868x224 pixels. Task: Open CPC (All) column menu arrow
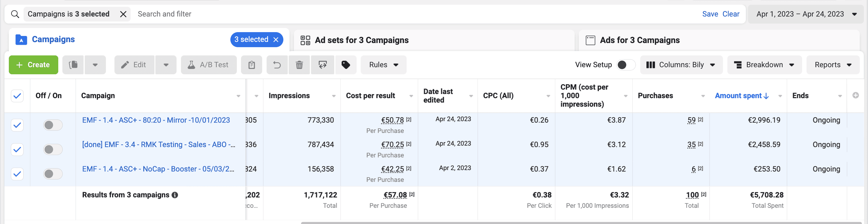(x=548, y=96)
